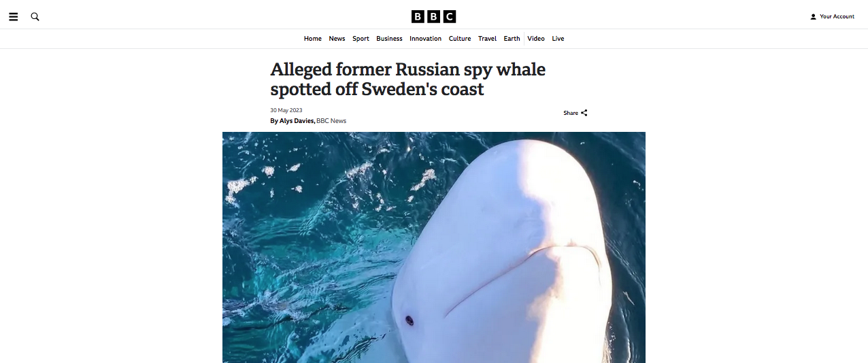Go to the Earth section
Viewport: 868px width, 363px height.
coord(512,39)
